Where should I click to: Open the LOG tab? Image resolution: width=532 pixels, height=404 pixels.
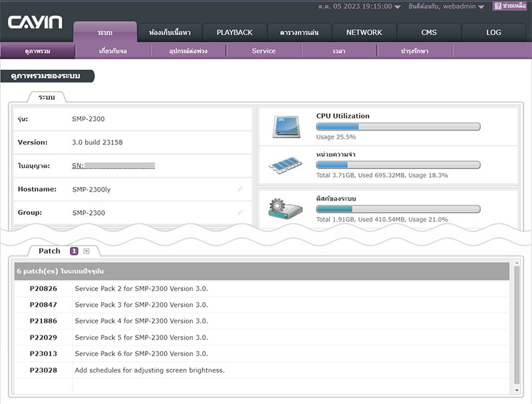pos(493,33)
